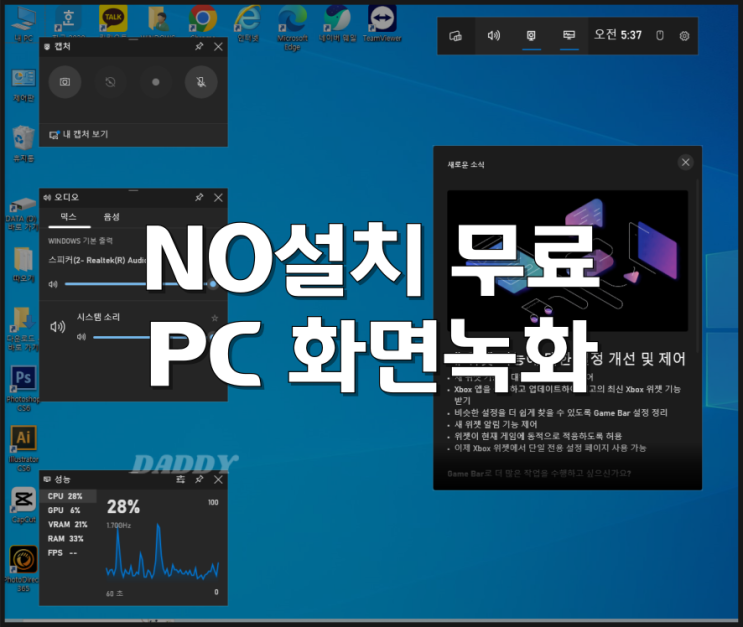Open the widget menu in the Game Bar
The height and width of the screenshot is (627, 743).
[456, 36]
